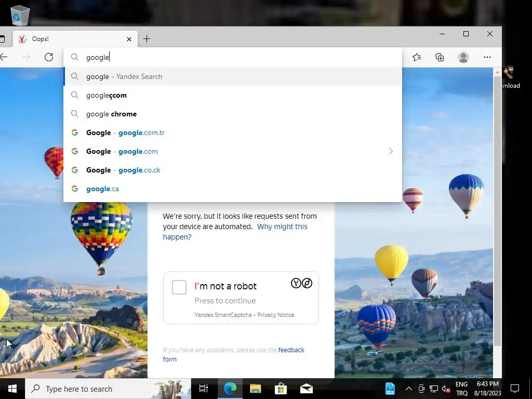Click the muted volume tray icon
Screen dimensions: 532x399
coord(445,389)
